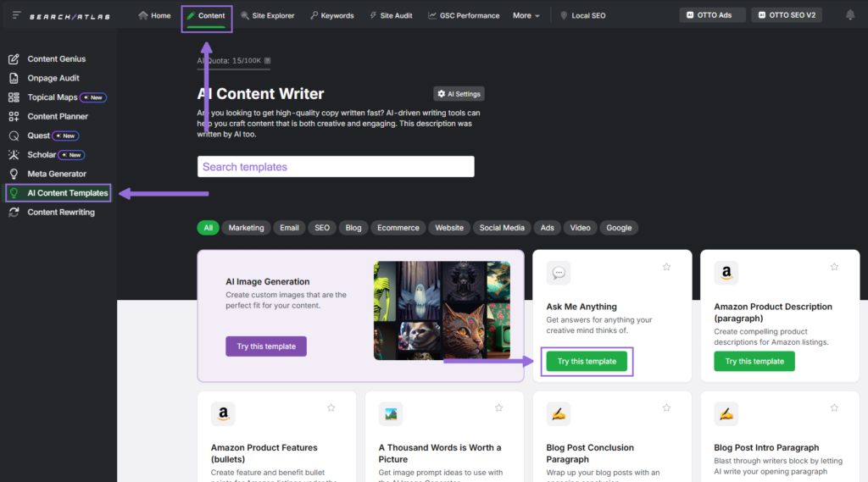Try the AI Image Generation template

click(x=266, y=346)
